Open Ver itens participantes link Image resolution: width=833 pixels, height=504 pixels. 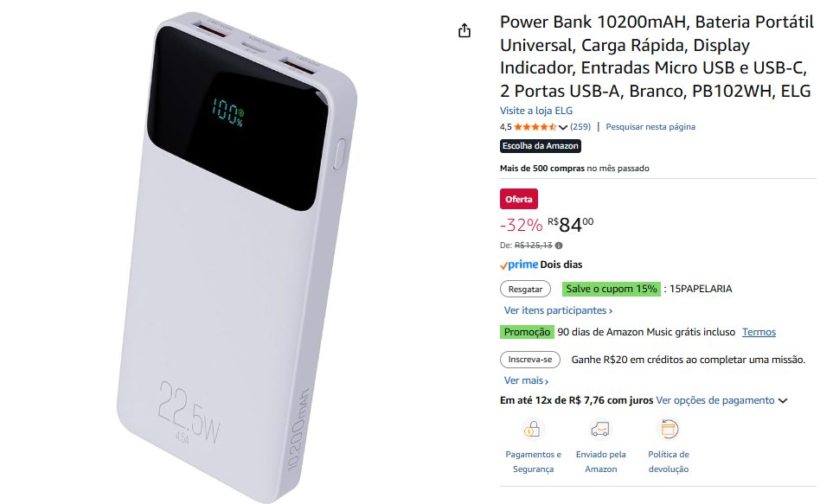point(558,310)
